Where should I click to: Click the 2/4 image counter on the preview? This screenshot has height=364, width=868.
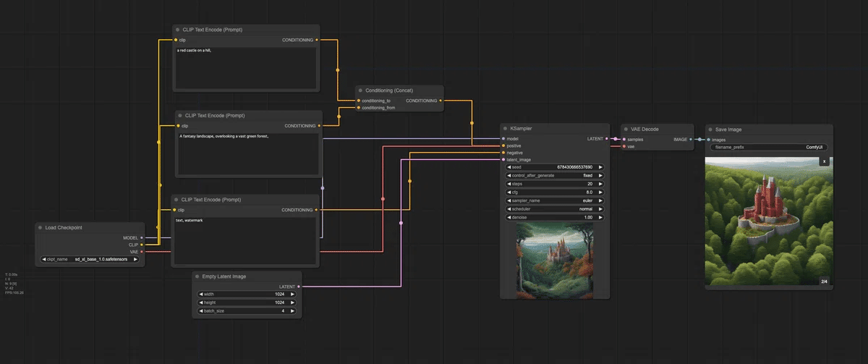tap(823, 282)
